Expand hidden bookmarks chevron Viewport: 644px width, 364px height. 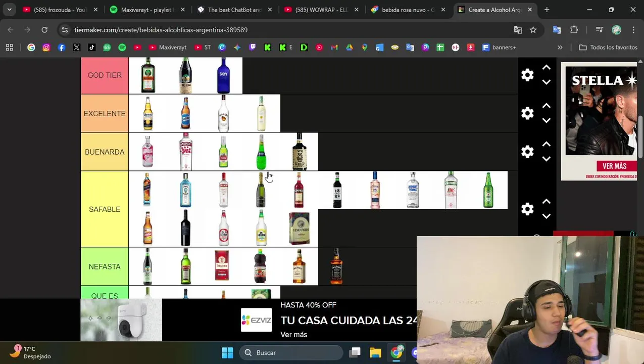(560, 47)
